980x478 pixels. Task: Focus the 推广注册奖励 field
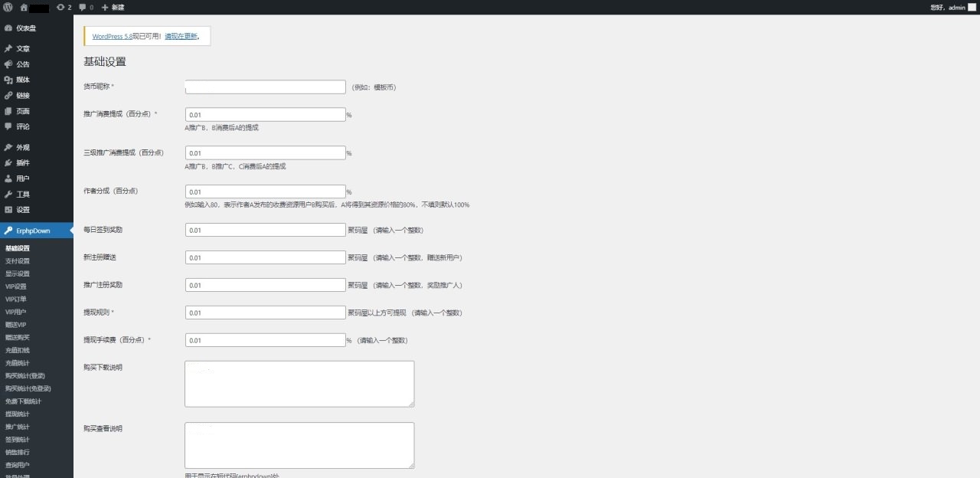(266, 285)
